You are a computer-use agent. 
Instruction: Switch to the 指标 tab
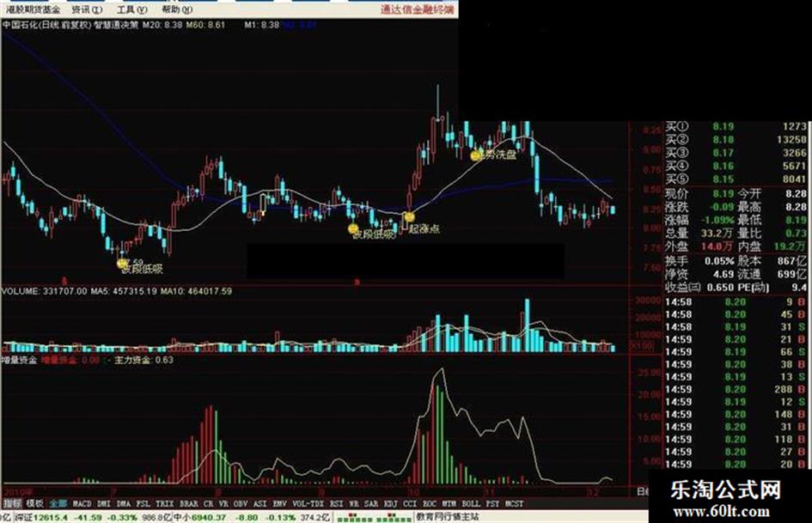click(x=13, y=503)
